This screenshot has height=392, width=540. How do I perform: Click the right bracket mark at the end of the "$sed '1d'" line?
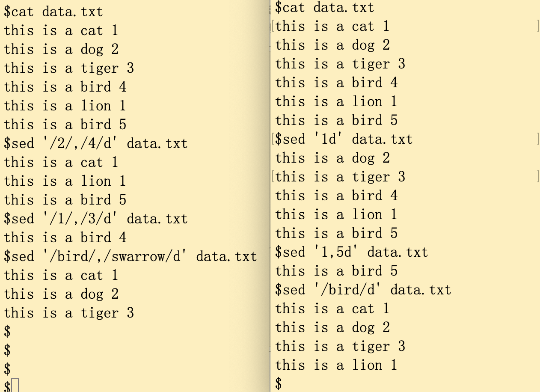[x=538, y=139]
